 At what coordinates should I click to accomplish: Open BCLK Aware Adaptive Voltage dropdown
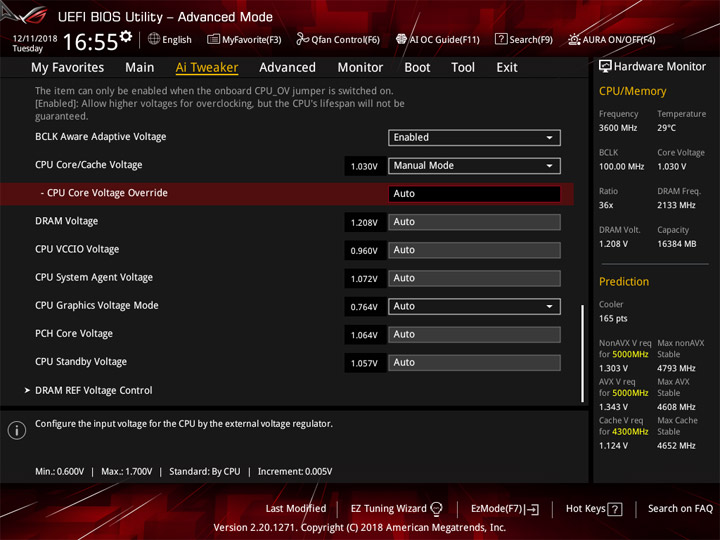(x=474, y=138)
